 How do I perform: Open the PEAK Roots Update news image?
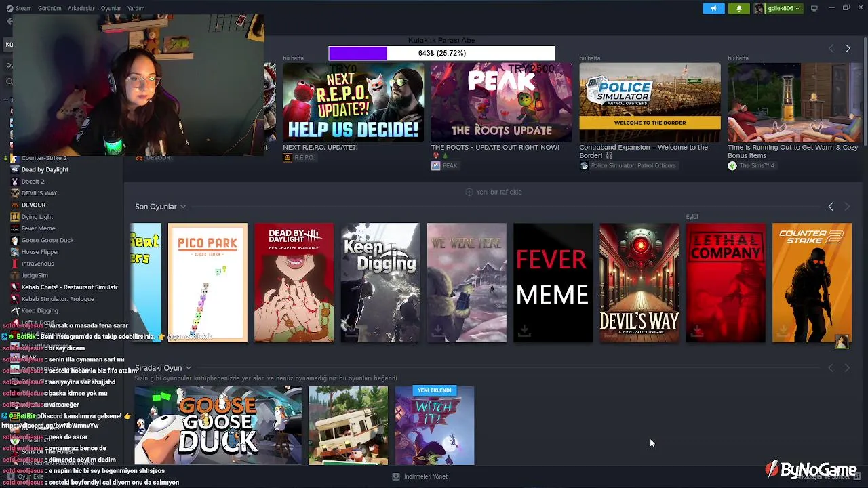pyautogui.click(x=502, y=102)
